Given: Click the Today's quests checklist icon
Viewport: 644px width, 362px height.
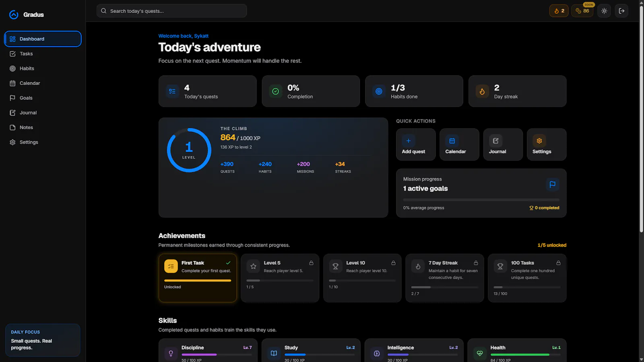Looking at the screenshot, I should point(172,91).
